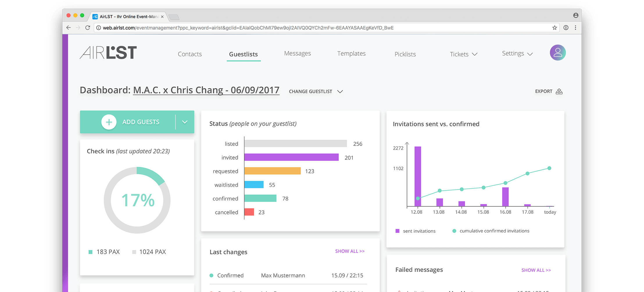The height and width of the screenshot is (292, 644).
Task: Click the 16.08 sent invitations bar
Action: [505, 197]
